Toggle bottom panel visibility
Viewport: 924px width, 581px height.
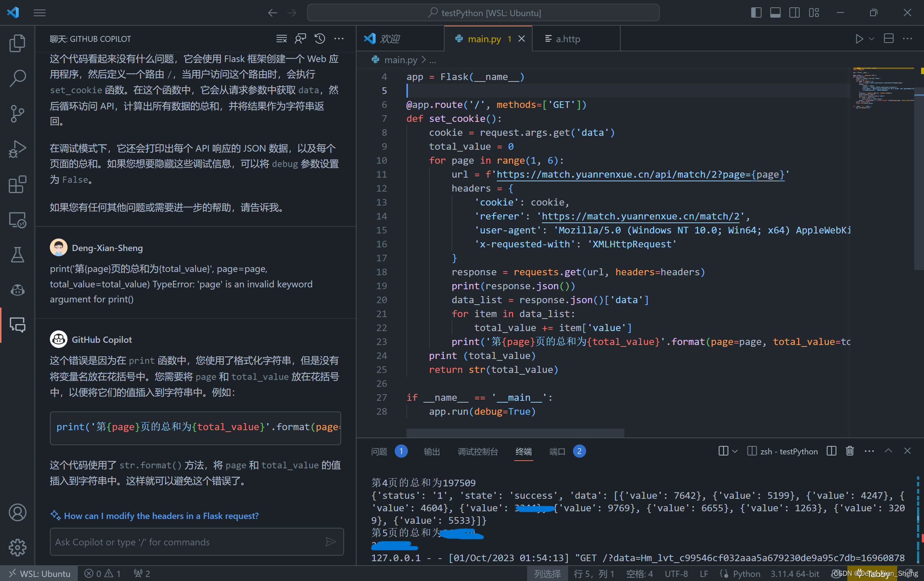(x=775, y=13)
